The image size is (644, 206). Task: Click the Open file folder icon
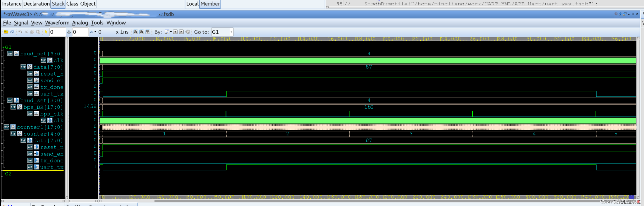click(x=6, y=32)
